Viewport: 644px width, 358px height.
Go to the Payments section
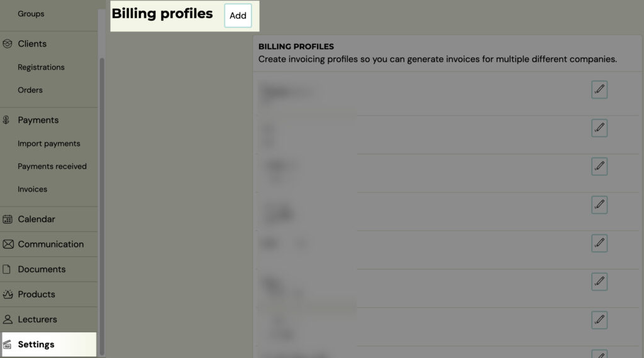tap(49, 120)
